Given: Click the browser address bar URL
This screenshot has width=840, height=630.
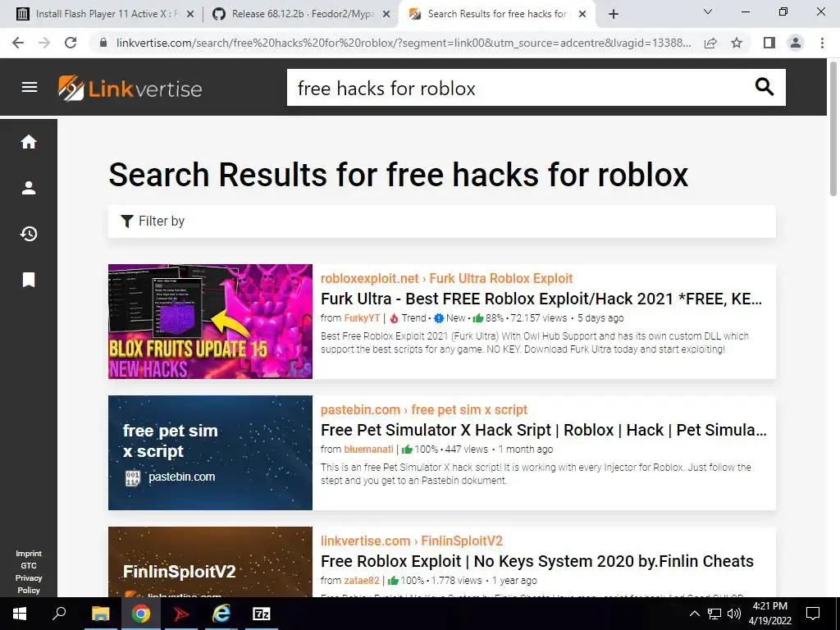Looking at the screenshot, I should click(x=403, y=43).
